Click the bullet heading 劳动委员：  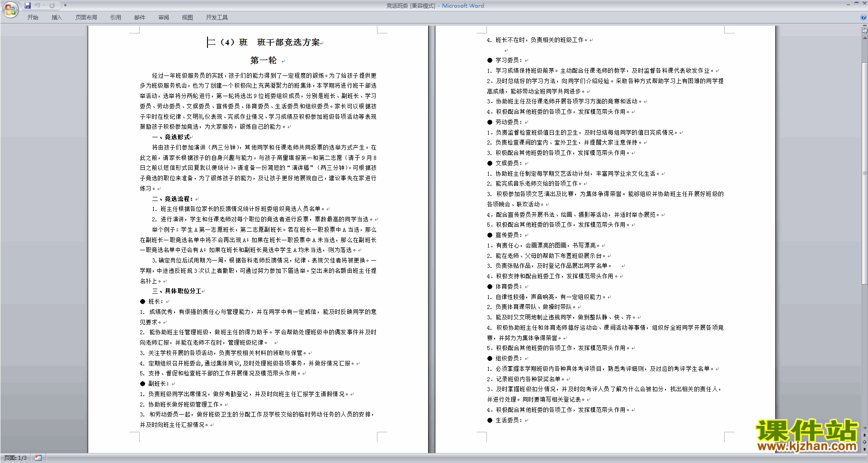click(x=509, y=122)
